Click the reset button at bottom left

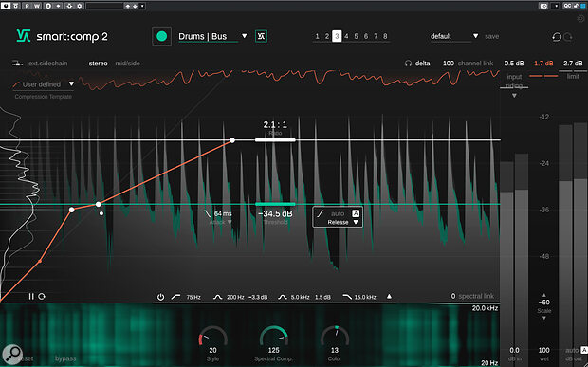[26, 358]
